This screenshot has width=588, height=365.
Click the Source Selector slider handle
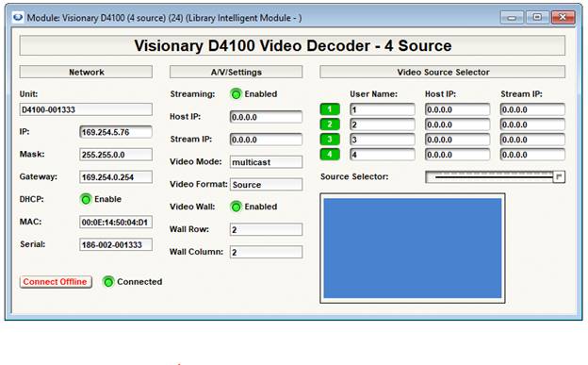(559, 177)
